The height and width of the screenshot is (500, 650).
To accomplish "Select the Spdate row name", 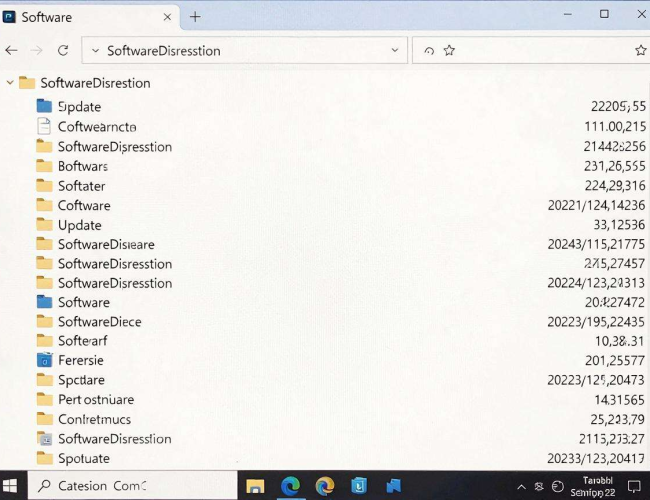I will [x=80, y=107].
